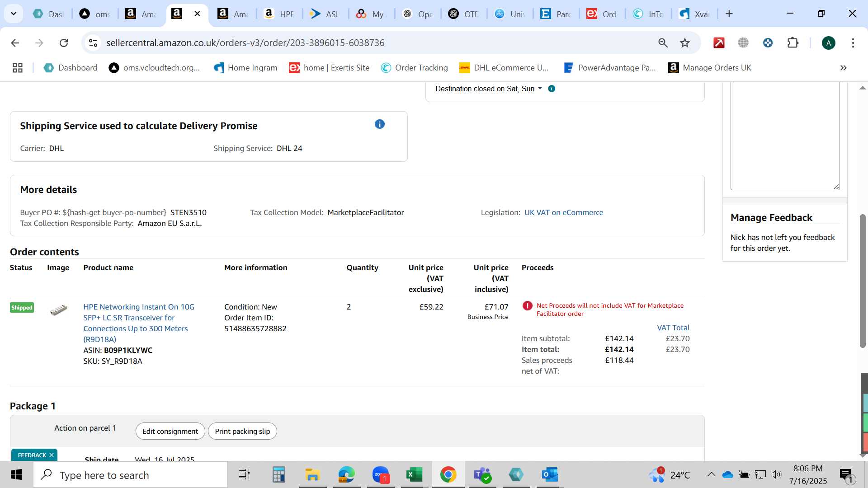
Task: Go back to previous page
Action: (x=15, y=43)
